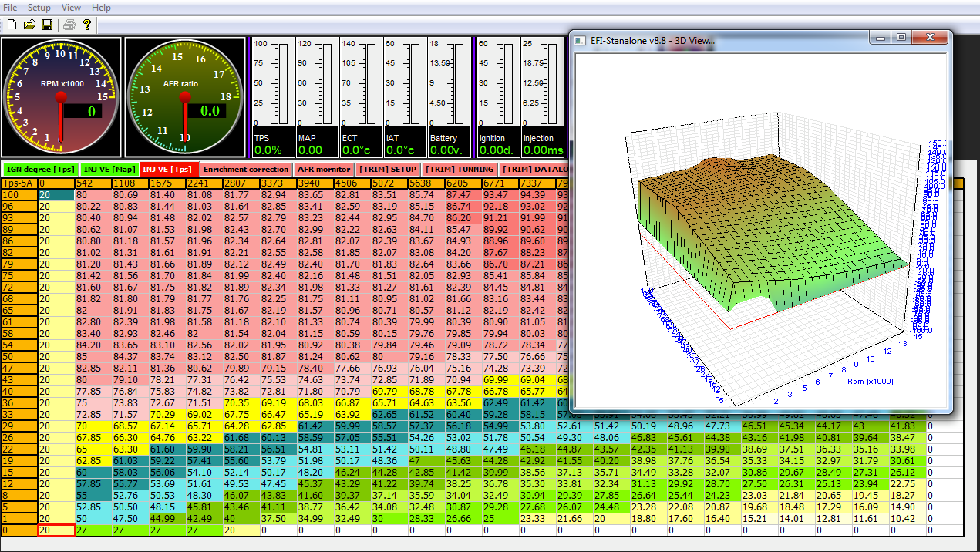Click the Help question mark icon

(87, 25)
